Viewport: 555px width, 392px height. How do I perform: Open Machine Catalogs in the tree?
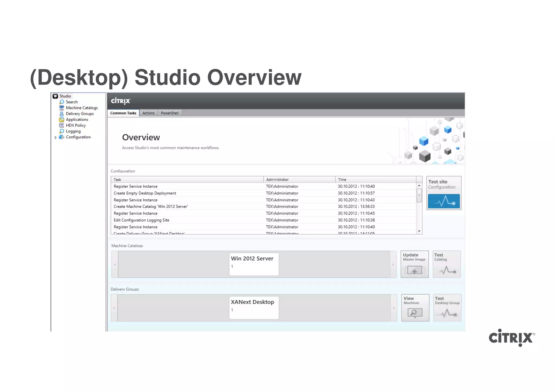pos(82,108)
